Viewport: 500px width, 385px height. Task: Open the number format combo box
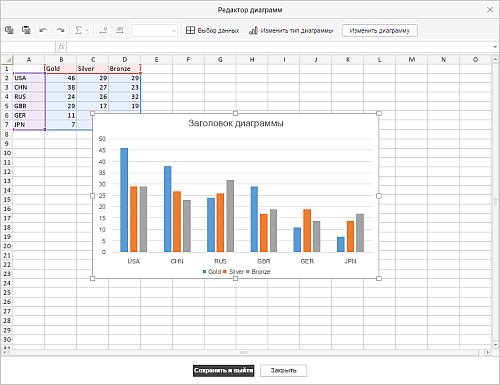(x=154, y=31)
